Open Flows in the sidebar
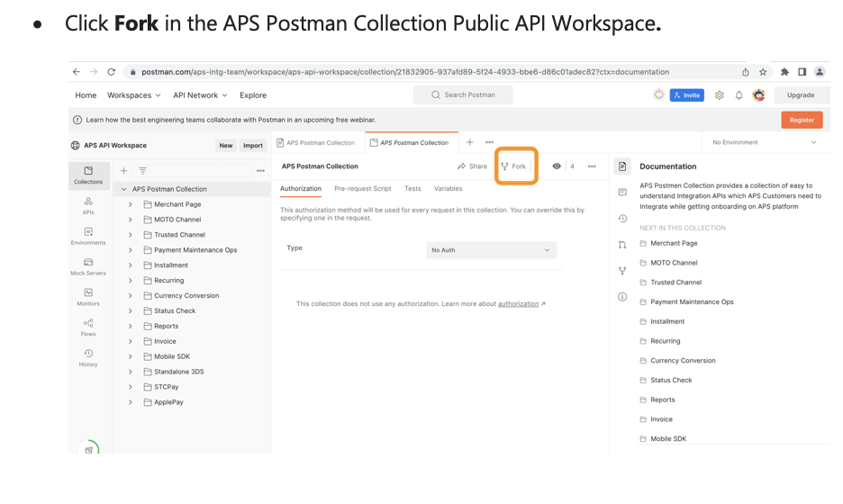 pos(88,328)
